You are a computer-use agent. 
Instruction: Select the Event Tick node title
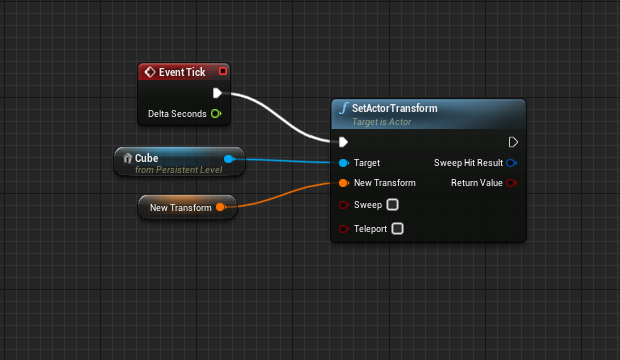pyautogui.click(x=182, y=72)
